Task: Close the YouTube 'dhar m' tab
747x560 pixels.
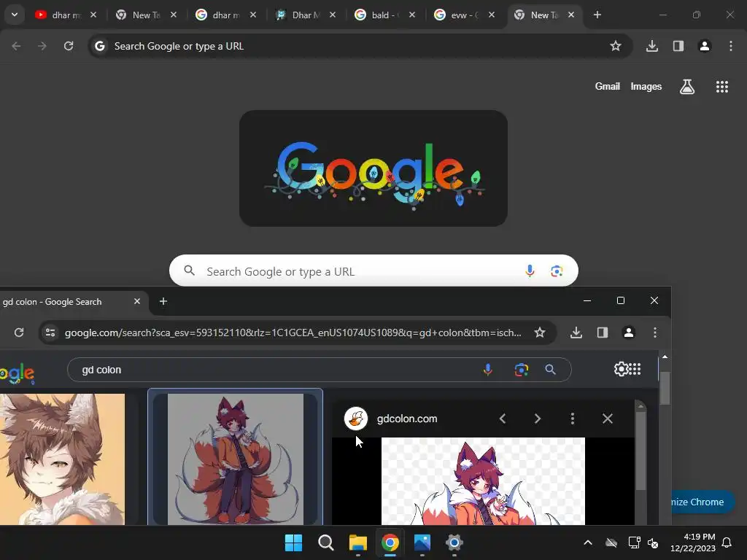Action: point(93,15)
